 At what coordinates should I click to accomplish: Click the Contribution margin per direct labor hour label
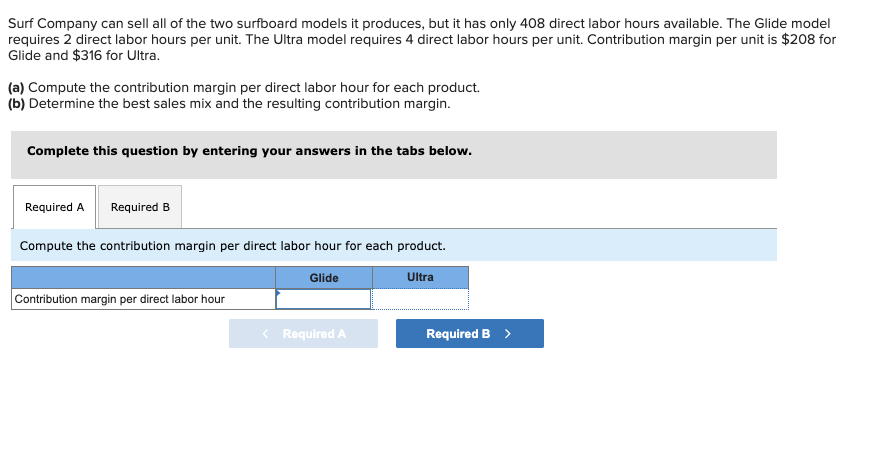[x=120, y=299]
